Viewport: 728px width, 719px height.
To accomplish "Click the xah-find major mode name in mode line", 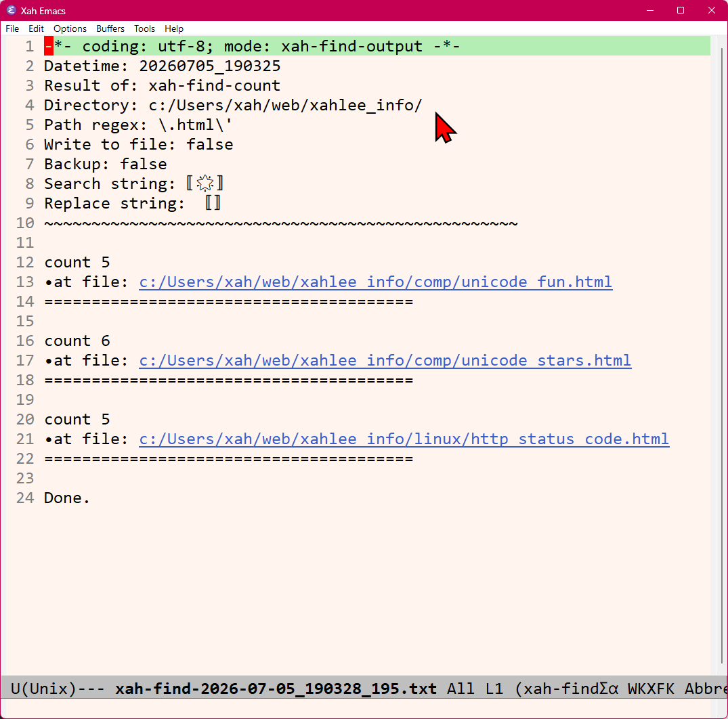I will tap(561, 689).
